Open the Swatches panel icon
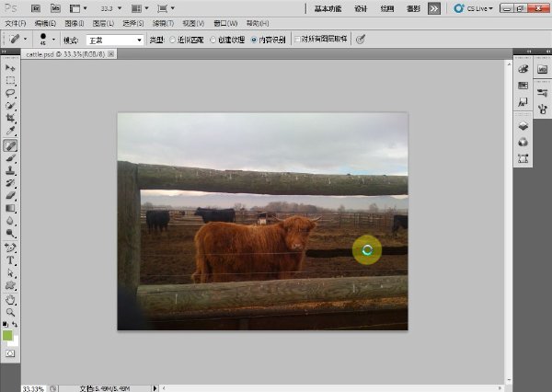The height and width of the screenshot is (392, 552). [523, 86]
